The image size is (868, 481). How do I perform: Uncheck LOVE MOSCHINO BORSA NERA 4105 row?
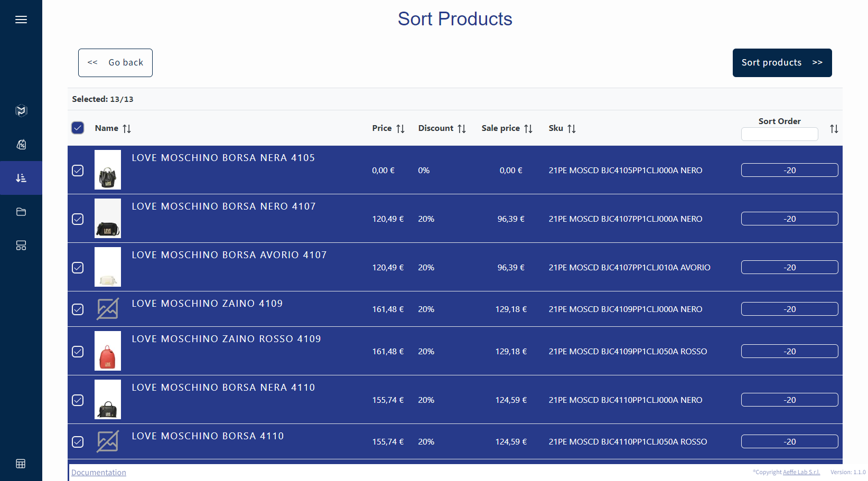[x=78, y=171]
